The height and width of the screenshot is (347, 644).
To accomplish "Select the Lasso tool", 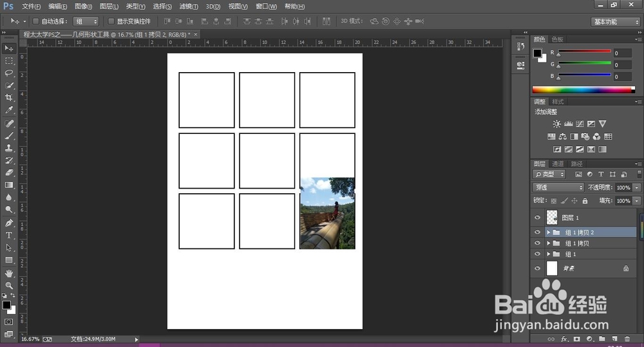I will click(8, 73).
